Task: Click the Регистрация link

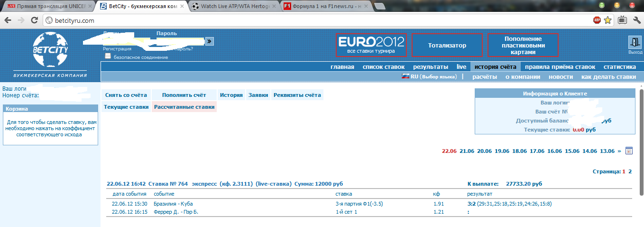Action: [x=117, y=48]
